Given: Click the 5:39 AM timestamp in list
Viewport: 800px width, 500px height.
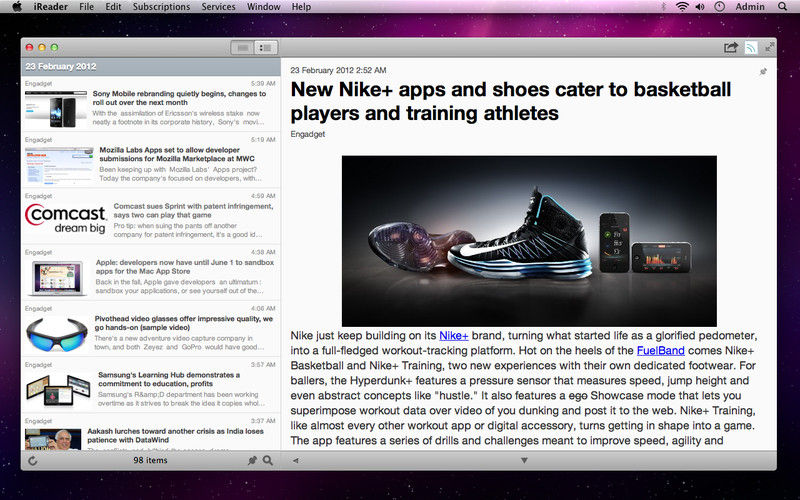Looking at the screenshot, I should (263, 83).
